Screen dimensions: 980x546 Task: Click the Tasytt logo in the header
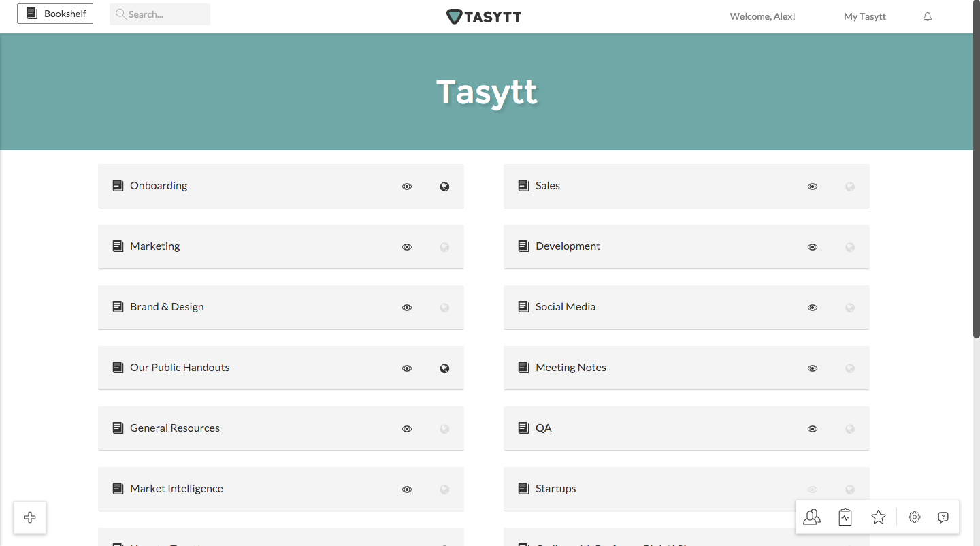coord(484,16)
